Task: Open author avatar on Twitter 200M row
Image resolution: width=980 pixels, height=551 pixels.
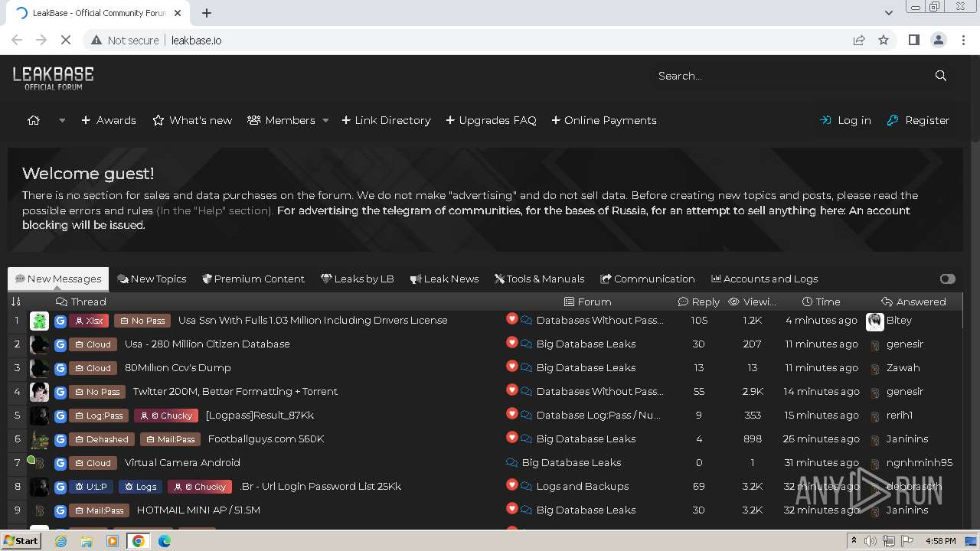Action: point(39,392)
